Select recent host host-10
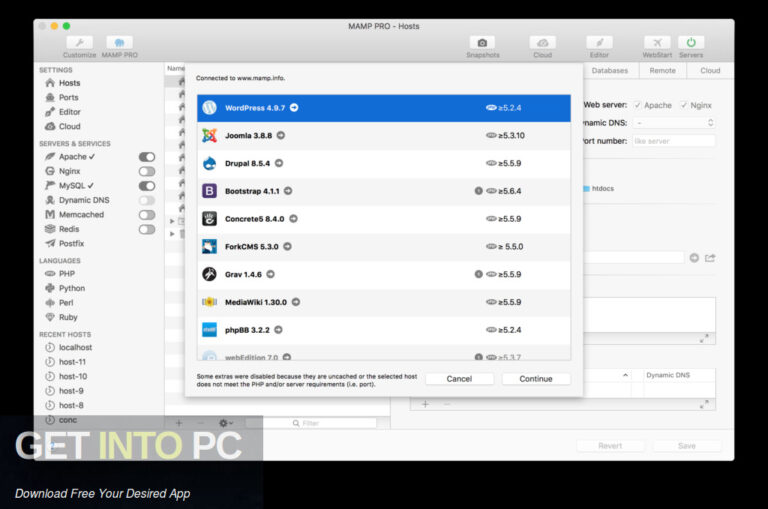This screenshot has width=768, height=509. [66, 376]
